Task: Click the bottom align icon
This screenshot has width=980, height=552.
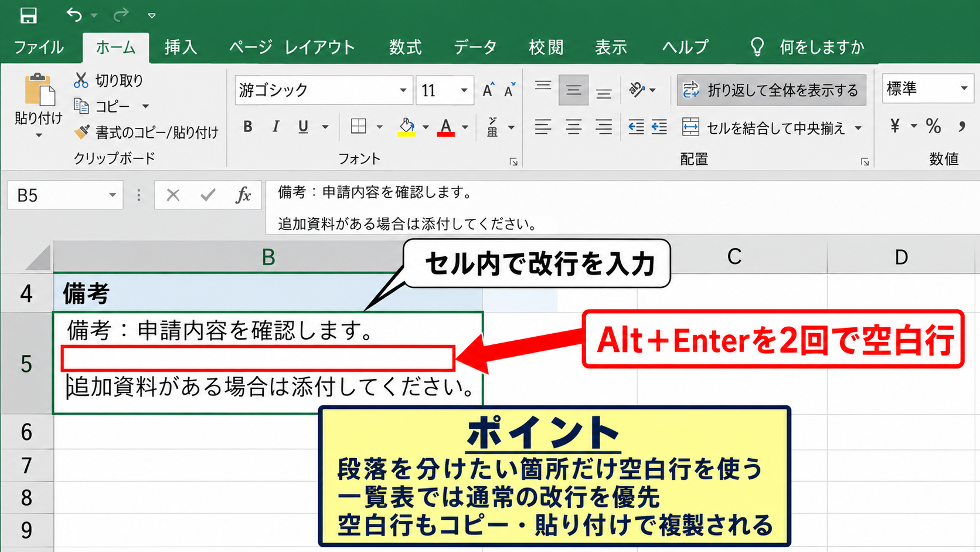Action: click(604, 94)
